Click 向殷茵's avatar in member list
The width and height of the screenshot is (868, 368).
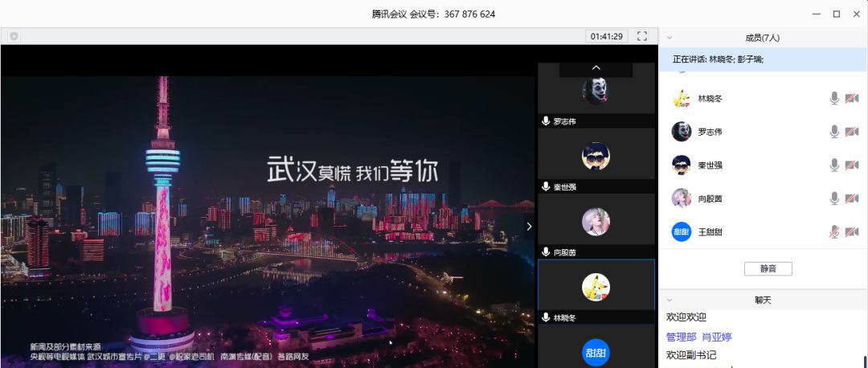pyautogui.click(x=682, y=198)
